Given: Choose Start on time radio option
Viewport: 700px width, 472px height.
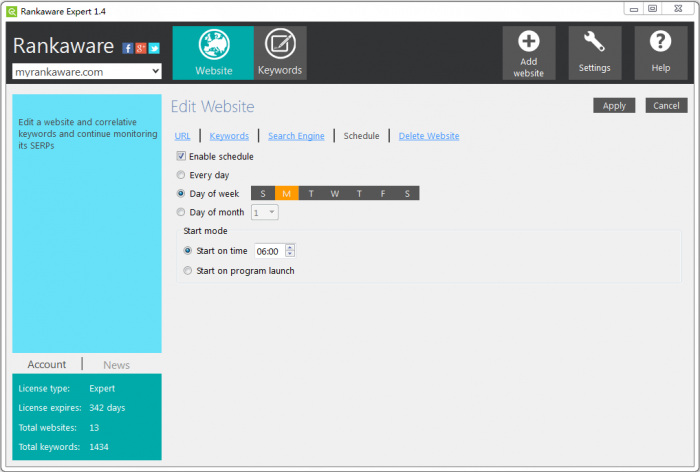Looking at the screenshot, I should [x=188, y=251].
